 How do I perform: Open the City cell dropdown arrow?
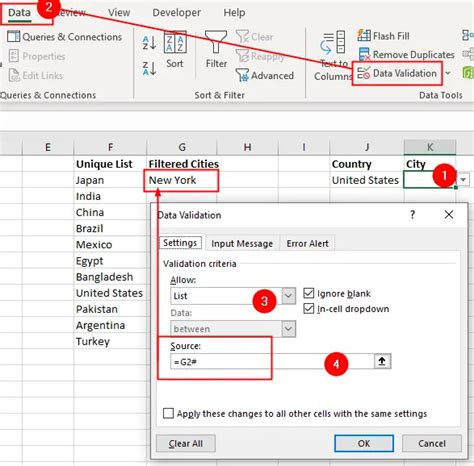click(463, 180)
